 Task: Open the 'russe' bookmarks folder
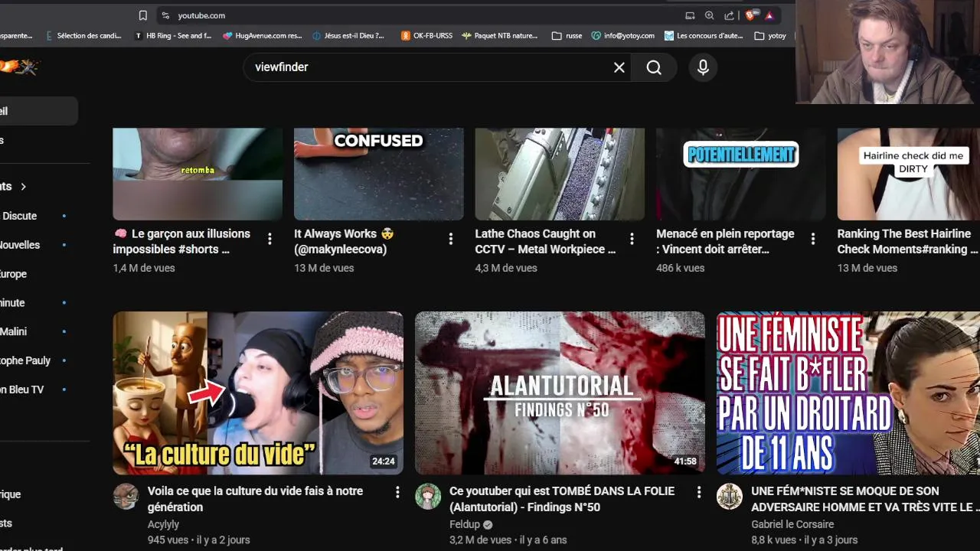[567, 35]
